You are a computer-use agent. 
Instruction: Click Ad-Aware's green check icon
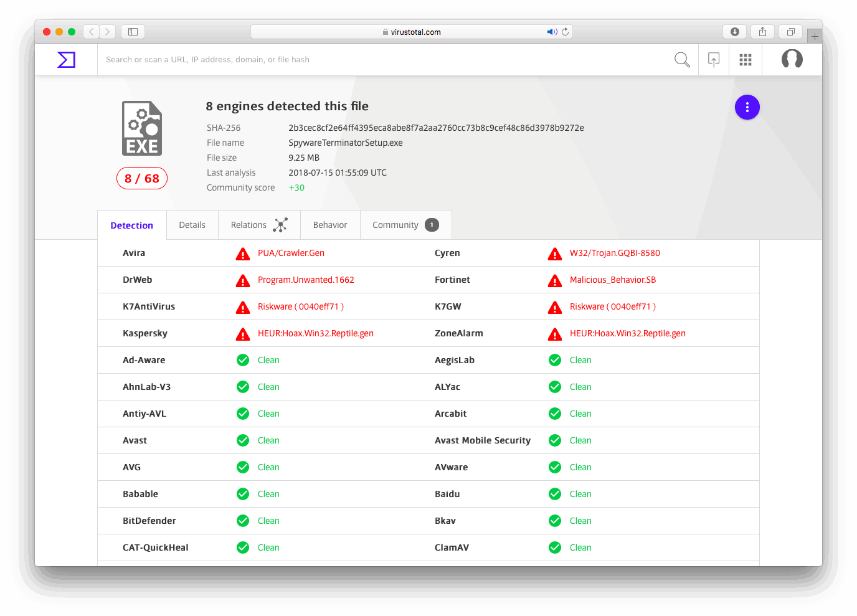[243, 360]
